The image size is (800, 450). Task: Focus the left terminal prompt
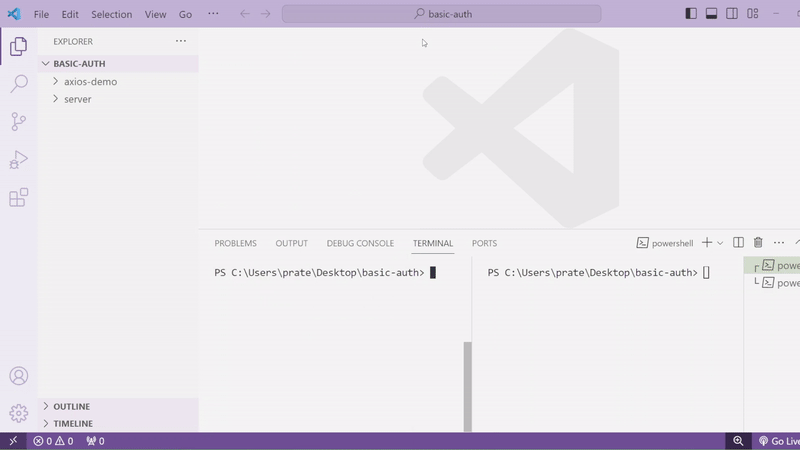(x=324, y=272)
